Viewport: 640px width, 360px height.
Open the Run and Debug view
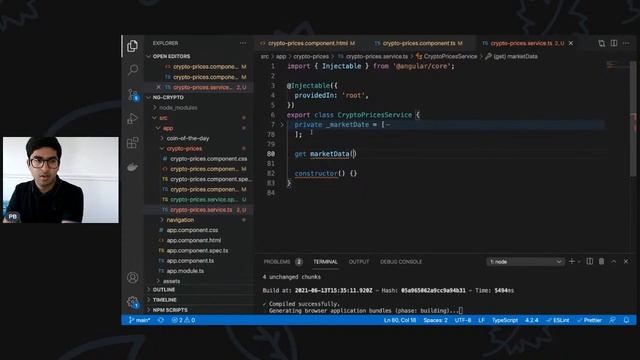(133, 118)
